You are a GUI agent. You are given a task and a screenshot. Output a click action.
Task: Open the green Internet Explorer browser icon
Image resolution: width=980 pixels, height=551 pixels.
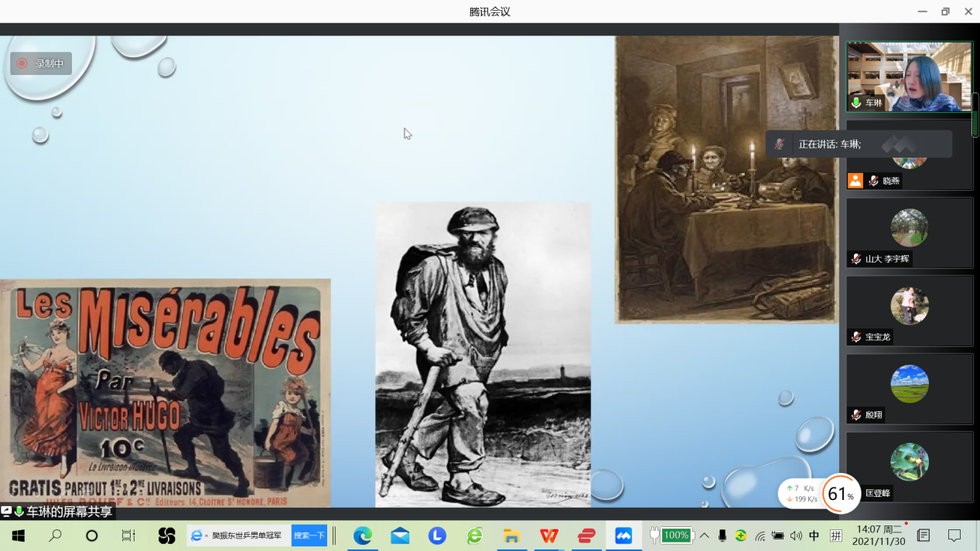[x=474, y=536]
